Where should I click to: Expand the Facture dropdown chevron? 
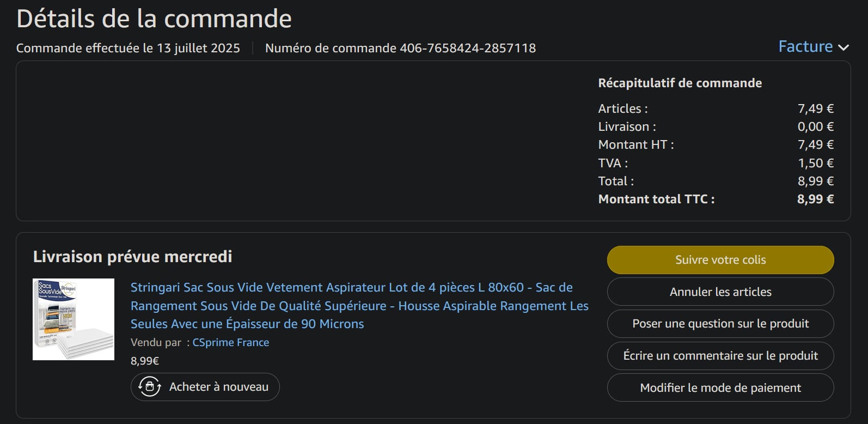click(843, 47)
